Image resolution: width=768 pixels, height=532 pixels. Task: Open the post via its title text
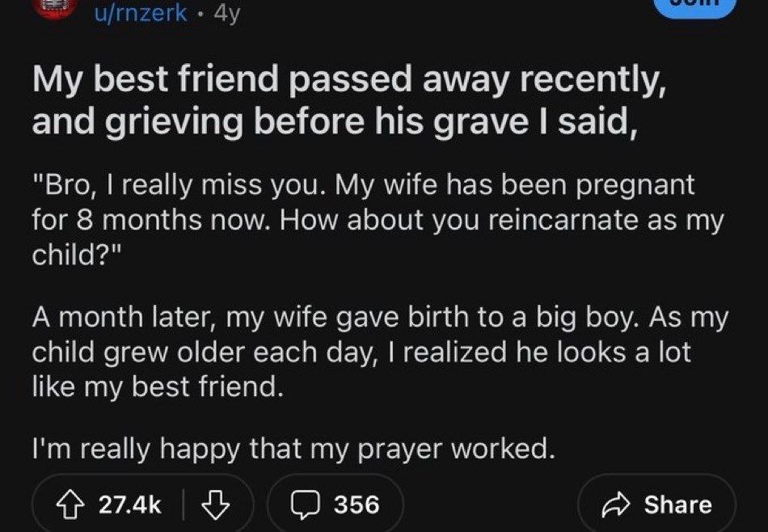coord(348,102)
